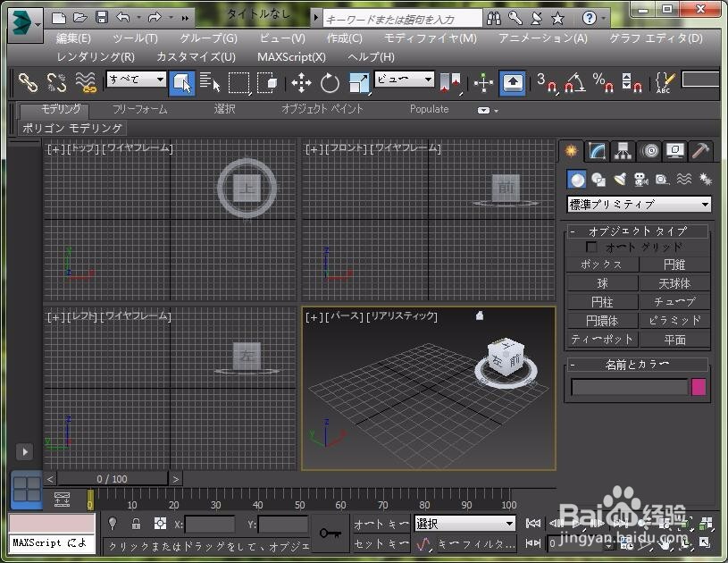The width and height of the screenshot is (728, 563).
Task: Collapse the 'オブジェクト タイプ' rollout
Action: (x=637, y=231)
